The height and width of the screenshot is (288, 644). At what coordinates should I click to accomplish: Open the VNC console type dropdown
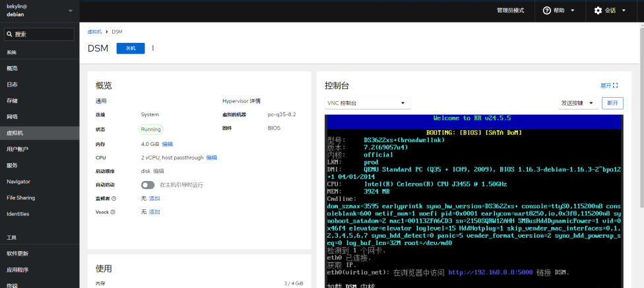pyautogui.click(x=368, y=103)
